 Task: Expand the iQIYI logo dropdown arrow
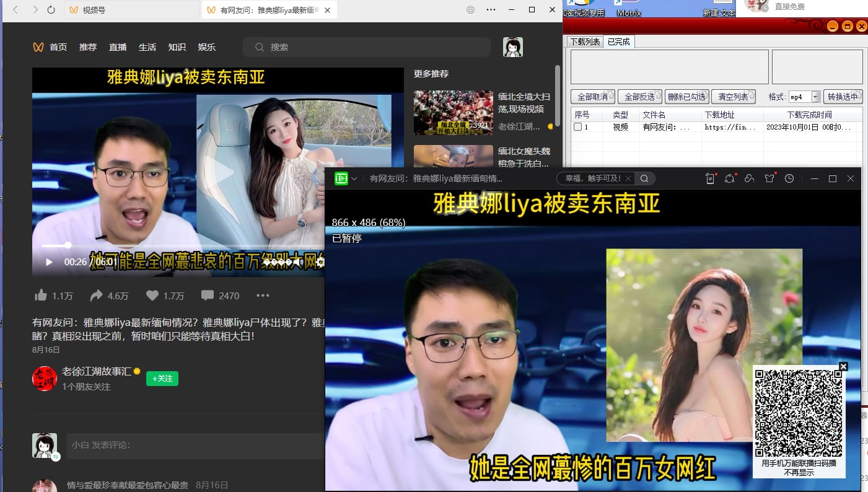click(x=354, y=178)
